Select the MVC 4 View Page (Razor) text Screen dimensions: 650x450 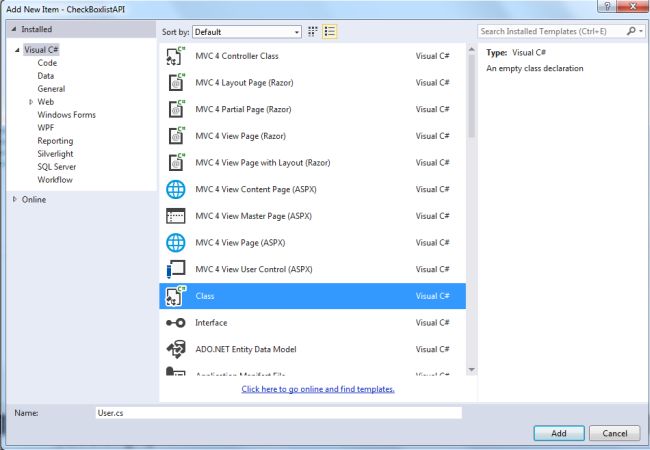click(240, 136)
